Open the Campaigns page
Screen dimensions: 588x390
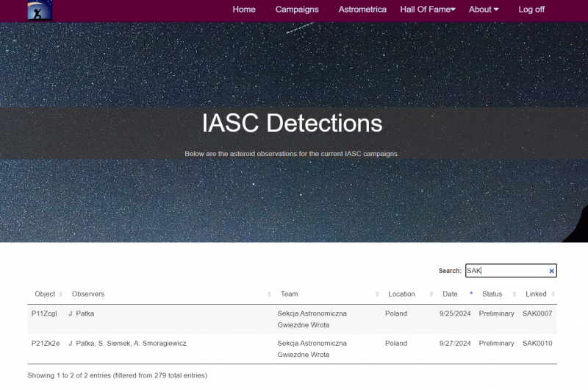pos(297,10)
